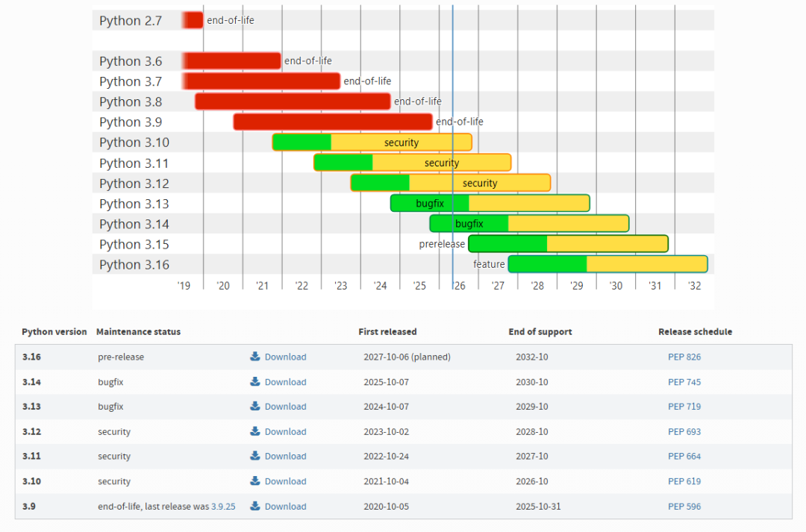The width and height of the screenshot is (806, 532).
Task: Click the 'Python 2.7' chart label
Action: tap(131, 21)
